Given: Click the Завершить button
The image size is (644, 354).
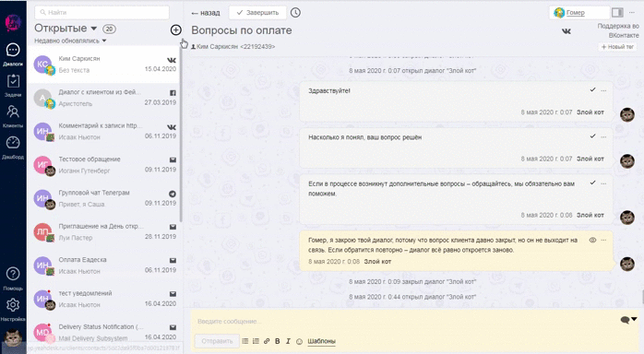Looking at the screenshot, I should 257,13.
